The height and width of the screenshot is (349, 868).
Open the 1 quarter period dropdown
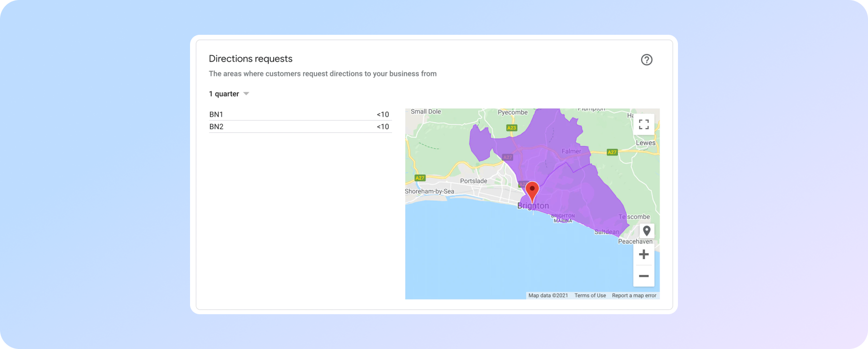point(229,94)
